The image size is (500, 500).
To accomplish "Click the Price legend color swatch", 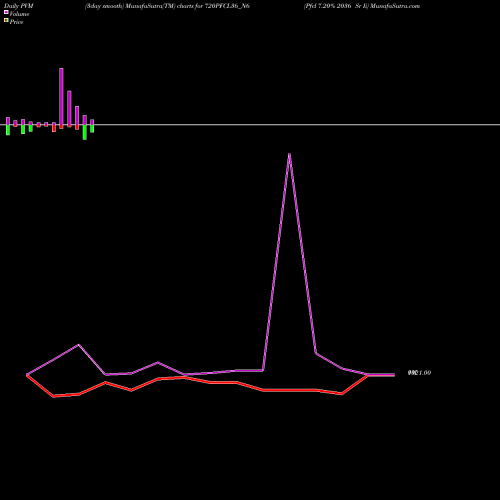I will pyautogui.click(x=6, y=20).
